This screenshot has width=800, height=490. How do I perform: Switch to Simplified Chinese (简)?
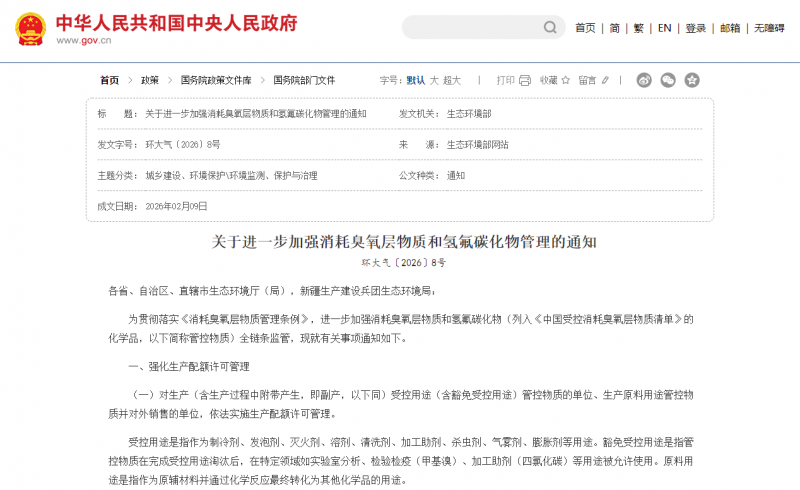(x=615, y=28)
